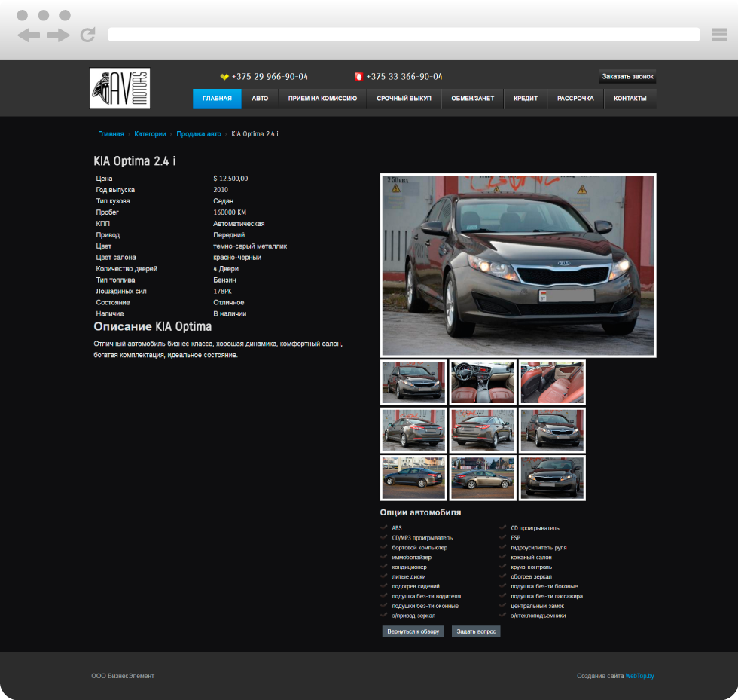Open the dashboard interior thumbnail
This screenshot has height=700, width=738.
coord(483,382)
